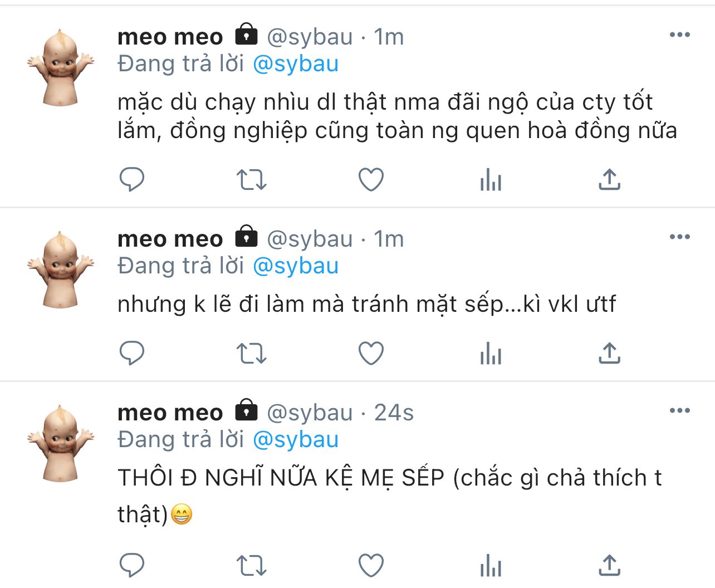Reply to the tweet ending in 'vkl ưtf'

[x=132, y=353]
